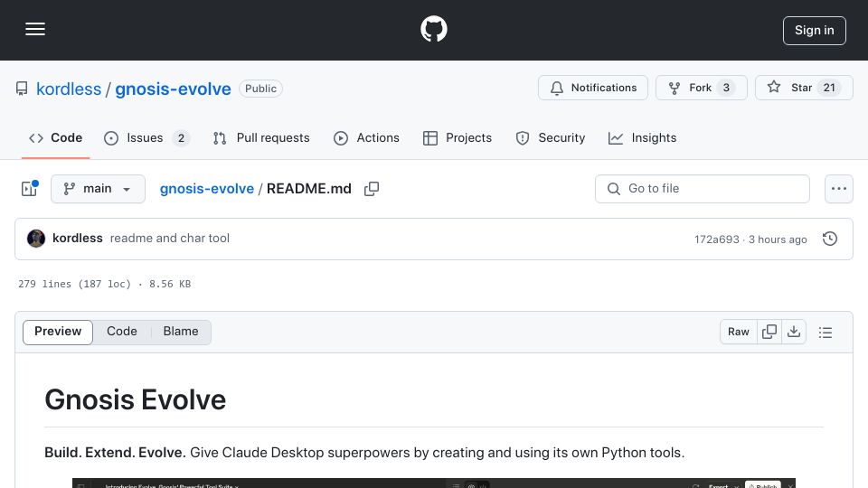The width and height of the screenshot is (868, 488).
Task: Click the Public visibility badge
Action: (260, 89)
